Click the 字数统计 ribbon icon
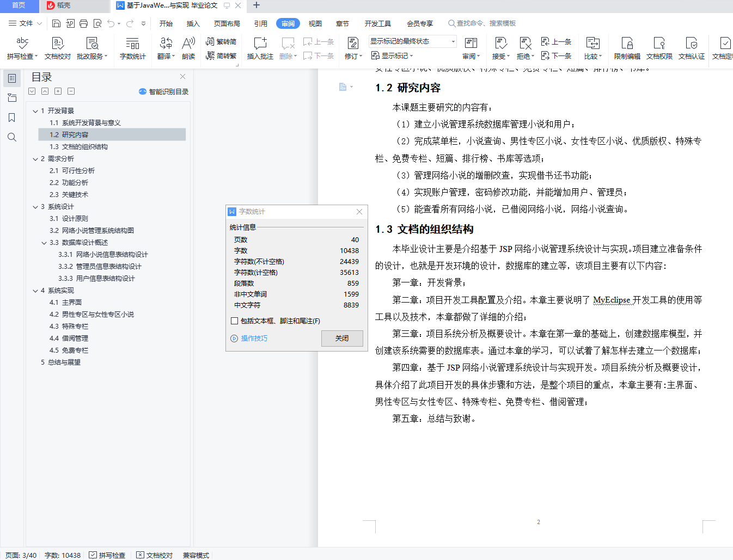The image size is (733, 560). pos(133,48)
